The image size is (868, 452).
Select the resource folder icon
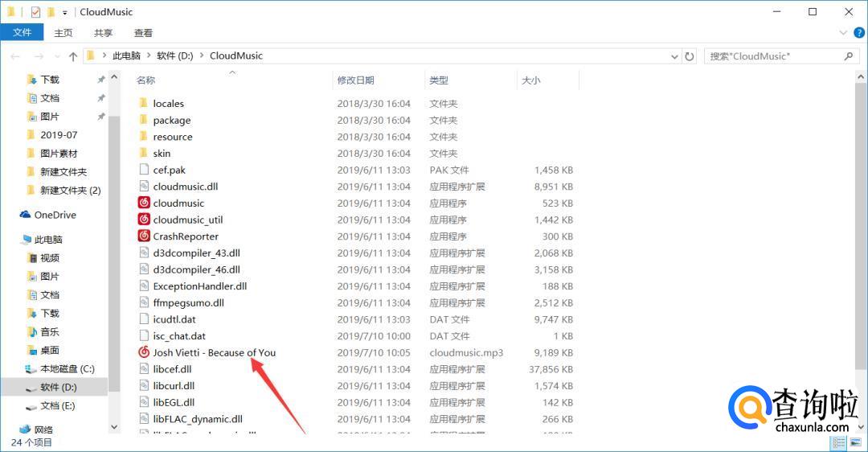coord(143,136)
